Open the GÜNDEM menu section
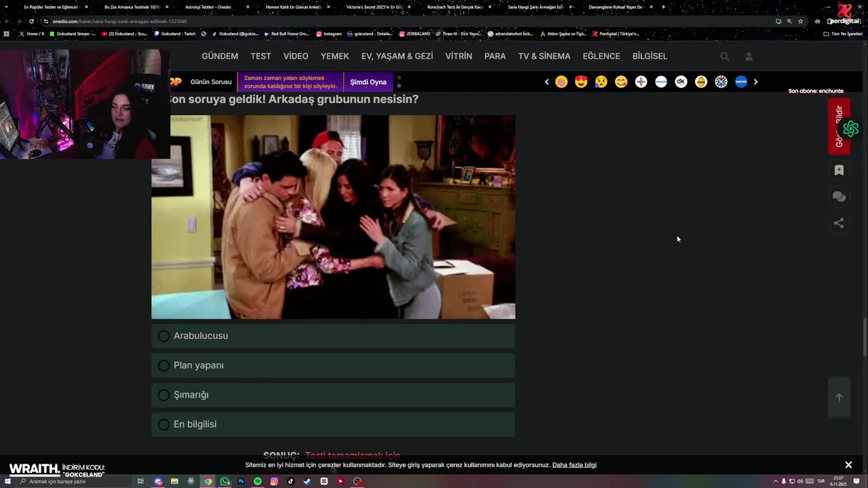 (x=220, y=56)
